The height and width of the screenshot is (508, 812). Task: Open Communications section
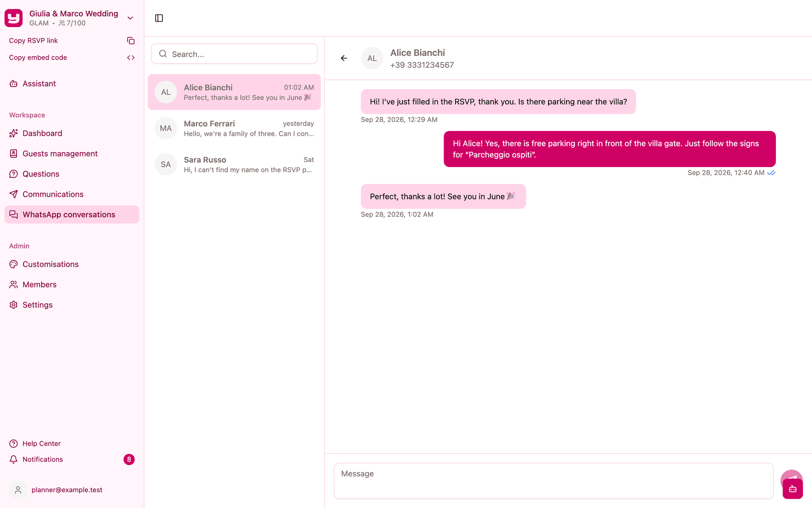(72, 194)
